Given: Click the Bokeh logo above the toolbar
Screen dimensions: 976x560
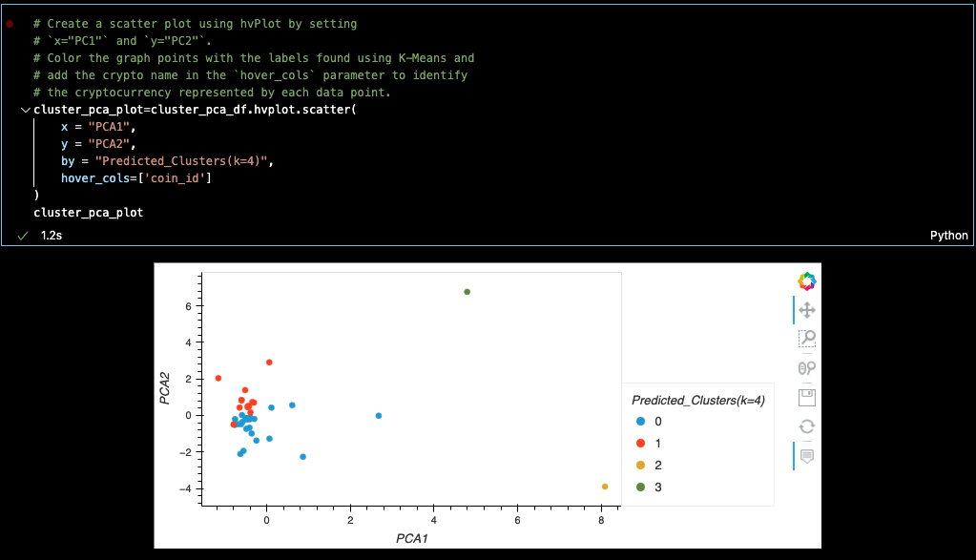Looking at the screenshot, I should 806,280.
